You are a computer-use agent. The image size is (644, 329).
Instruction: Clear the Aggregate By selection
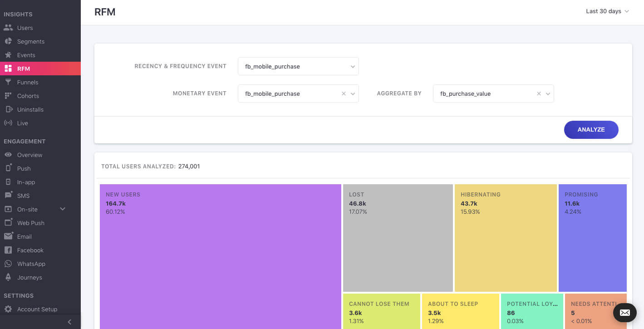click(539, 93)
